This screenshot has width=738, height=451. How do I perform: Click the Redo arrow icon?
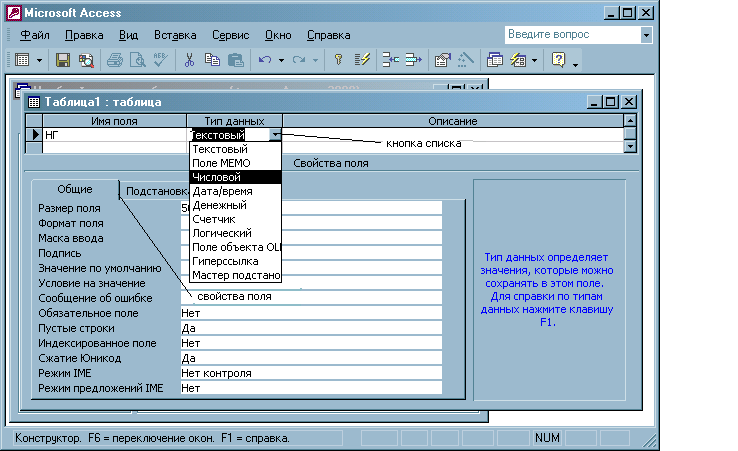(x=298, y=60)
